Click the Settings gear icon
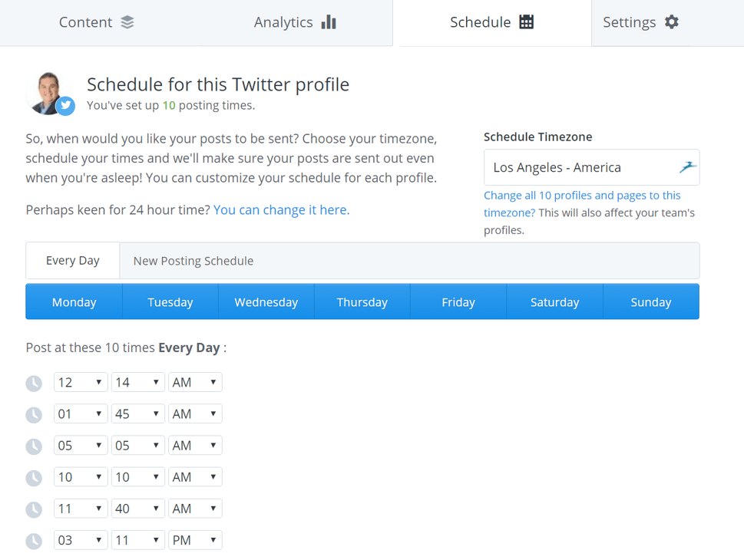This screenshot has height=560, width=744. click(671, 21)
